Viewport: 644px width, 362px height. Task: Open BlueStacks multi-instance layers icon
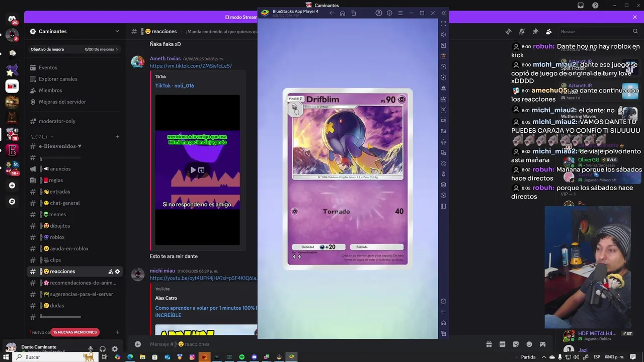coord(443,185)
